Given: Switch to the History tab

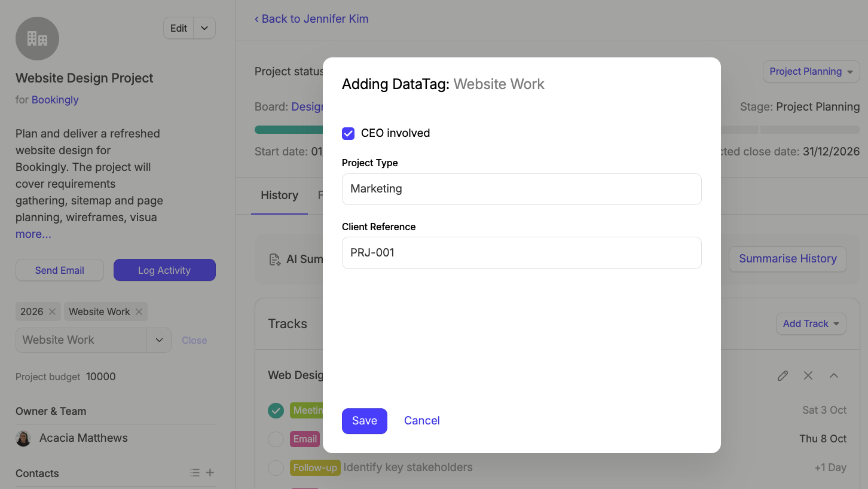Looking at the screenshot, I should (279, 195).
